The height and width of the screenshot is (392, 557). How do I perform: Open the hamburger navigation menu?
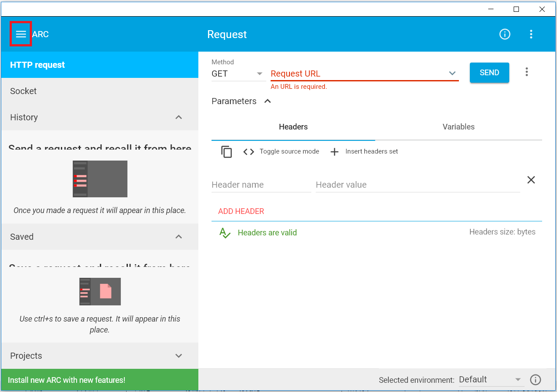point(21,34)
